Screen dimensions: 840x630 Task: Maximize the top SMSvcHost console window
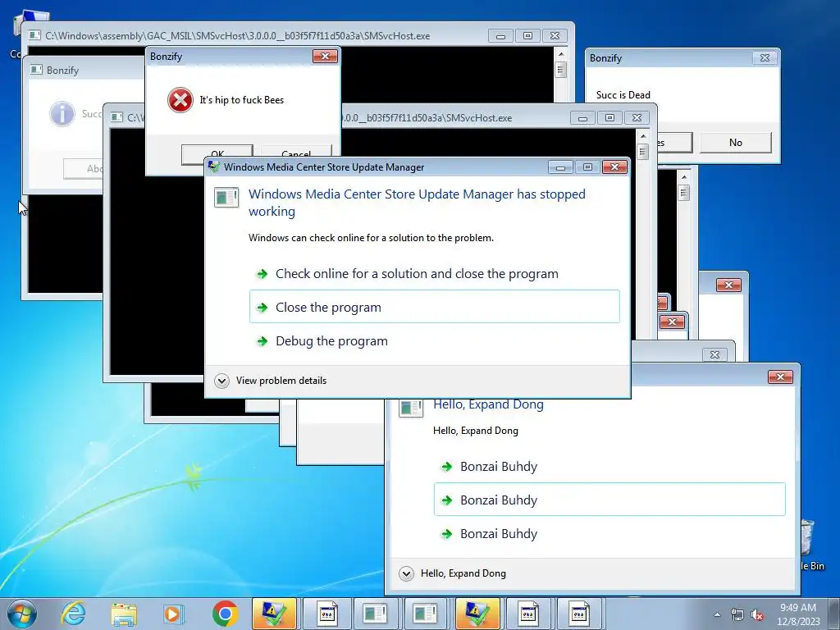527,36
